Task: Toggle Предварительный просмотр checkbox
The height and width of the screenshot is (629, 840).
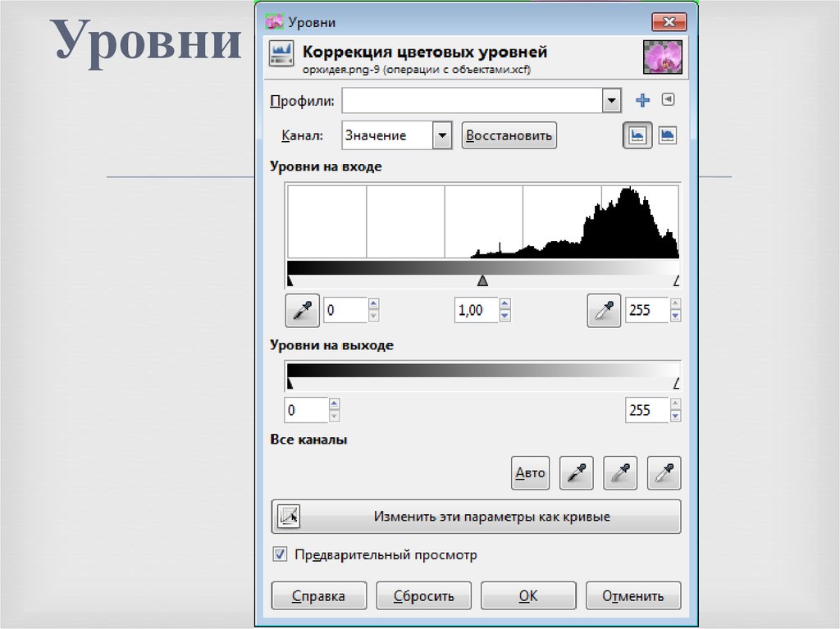Action: pyautogui.click(x=280, y=555)
